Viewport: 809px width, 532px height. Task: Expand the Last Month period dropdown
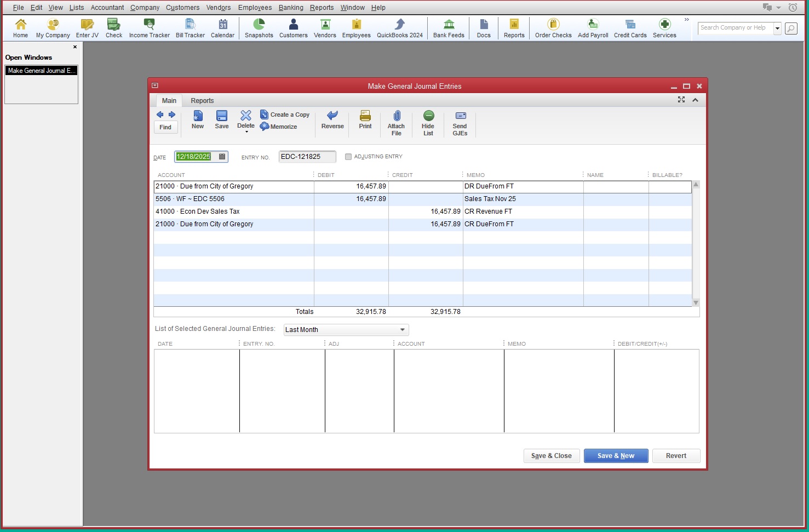click(402, 330)
